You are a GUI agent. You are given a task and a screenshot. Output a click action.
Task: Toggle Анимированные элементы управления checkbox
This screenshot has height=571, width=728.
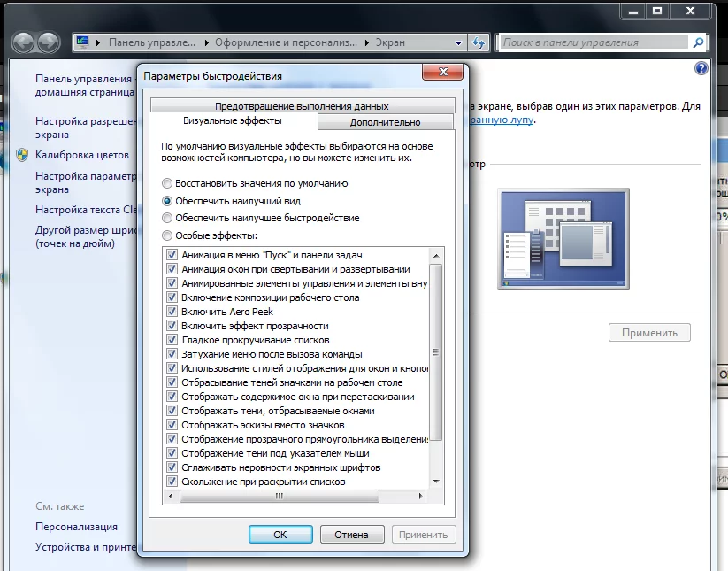(172, 283)
